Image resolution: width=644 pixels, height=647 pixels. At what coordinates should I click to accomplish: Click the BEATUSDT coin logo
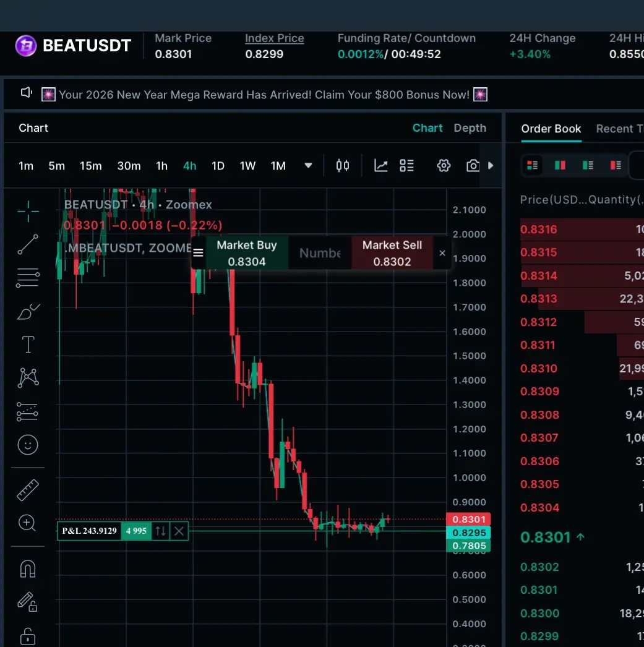pos(26,45)
